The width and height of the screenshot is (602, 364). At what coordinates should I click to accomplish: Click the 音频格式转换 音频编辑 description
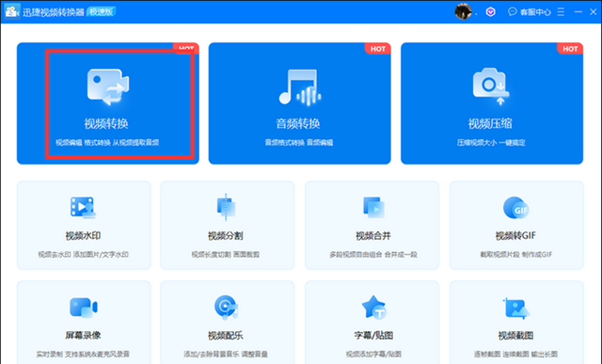[x=299, y=143]
